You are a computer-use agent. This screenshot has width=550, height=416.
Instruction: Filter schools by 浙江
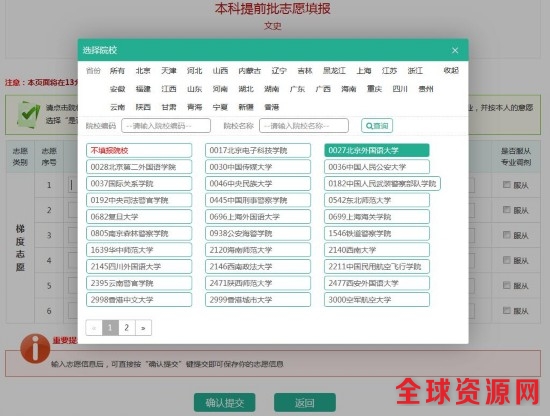click(415, 71)
